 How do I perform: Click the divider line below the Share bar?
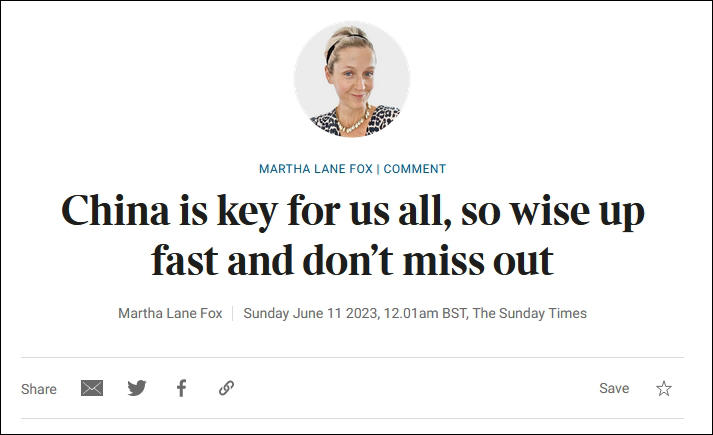pos(352,418)
